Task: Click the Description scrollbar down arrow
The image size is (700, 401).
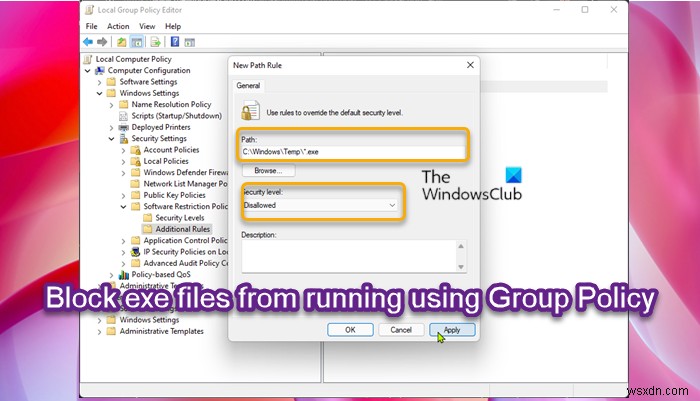Action: [461, 267]
